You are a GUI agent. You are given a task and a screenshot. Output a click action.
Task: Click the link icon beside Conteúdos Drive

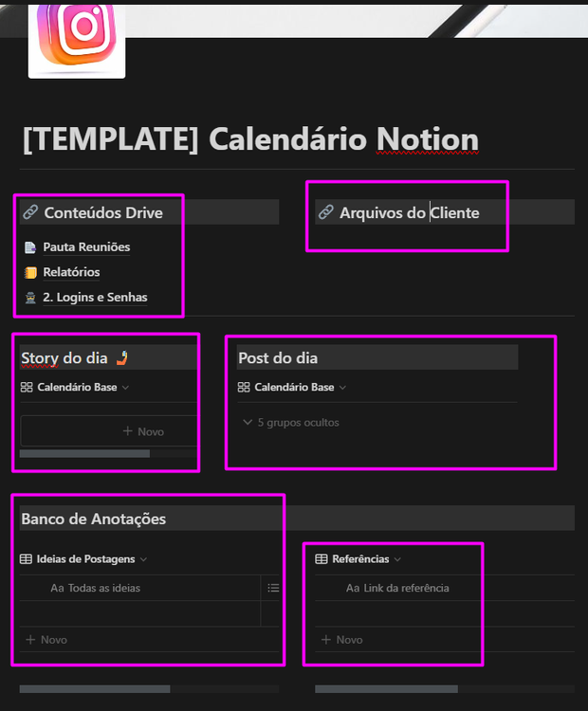pyautogui.click(x=30, y=212)
